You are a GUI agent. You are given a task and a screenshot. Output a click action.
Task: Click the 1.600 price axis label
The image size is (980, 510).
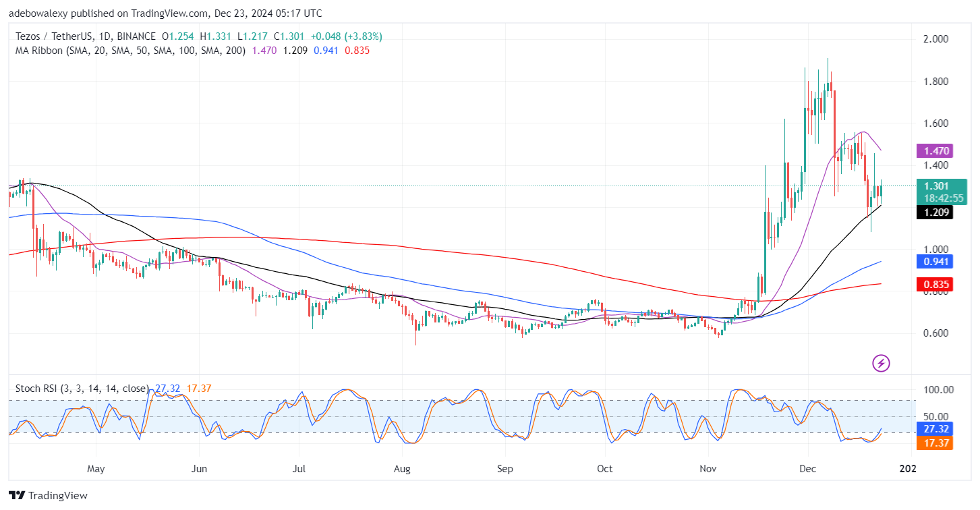(935, 123)
